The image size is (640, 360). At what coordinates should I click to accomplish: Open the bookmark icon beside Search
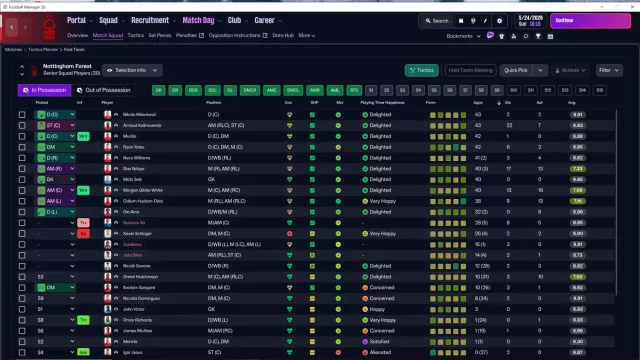(x=461, y=21)
